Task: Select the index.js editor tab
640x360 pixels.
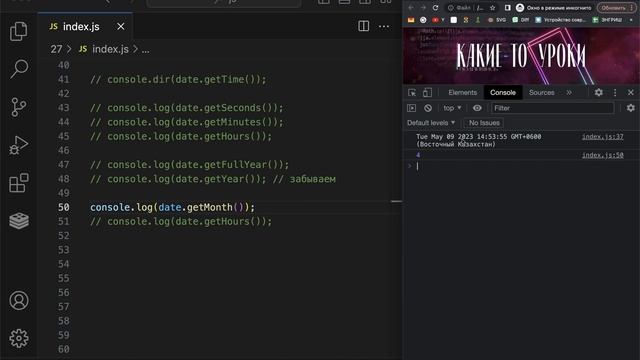Action: (x=85, y=26)
